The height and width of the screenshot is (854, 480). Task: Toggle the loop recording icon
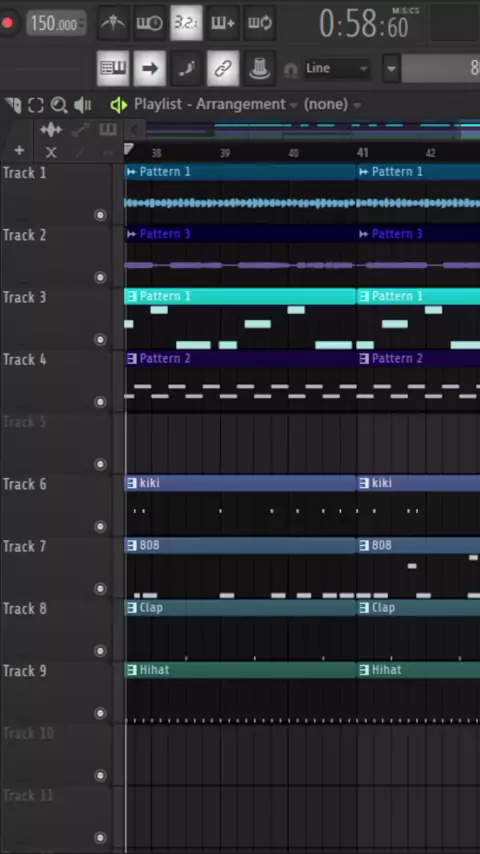point(259,23)
